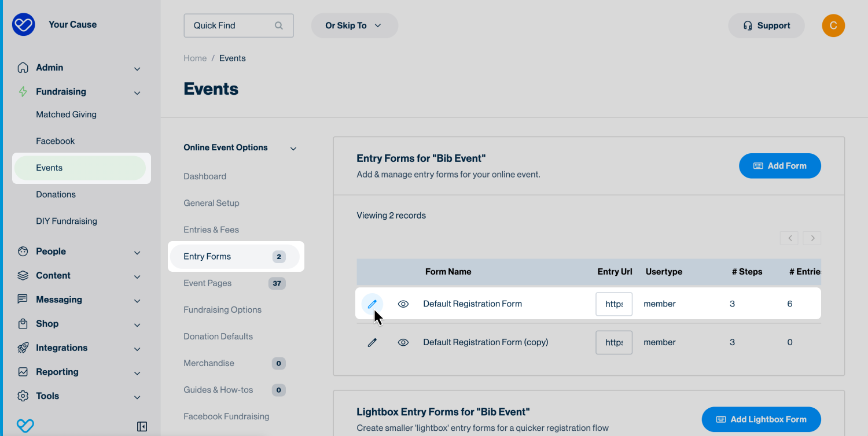Expand the Reporting menu chevron
868x436 pixels.
tap(137, 373)
